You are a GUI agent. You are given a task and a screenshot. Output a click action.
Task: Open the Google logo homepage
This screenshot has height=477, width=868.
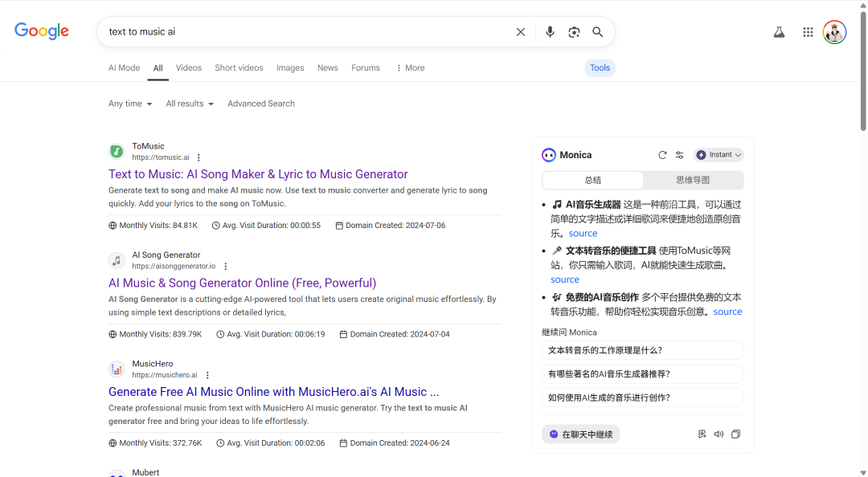[x=42, y=31]
